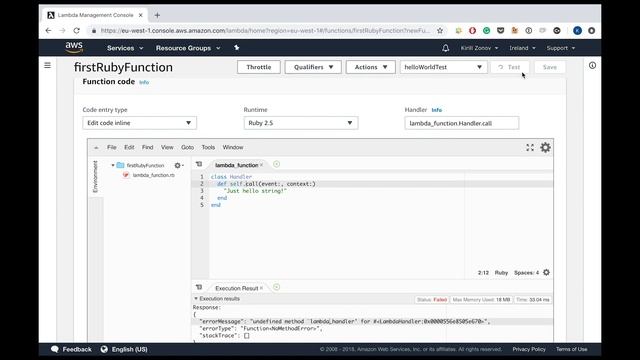This screenshot has height=360, width=640.
Task: Click the Ruby file icon for lambda_function.rb
Action: [x=126, y=175]
